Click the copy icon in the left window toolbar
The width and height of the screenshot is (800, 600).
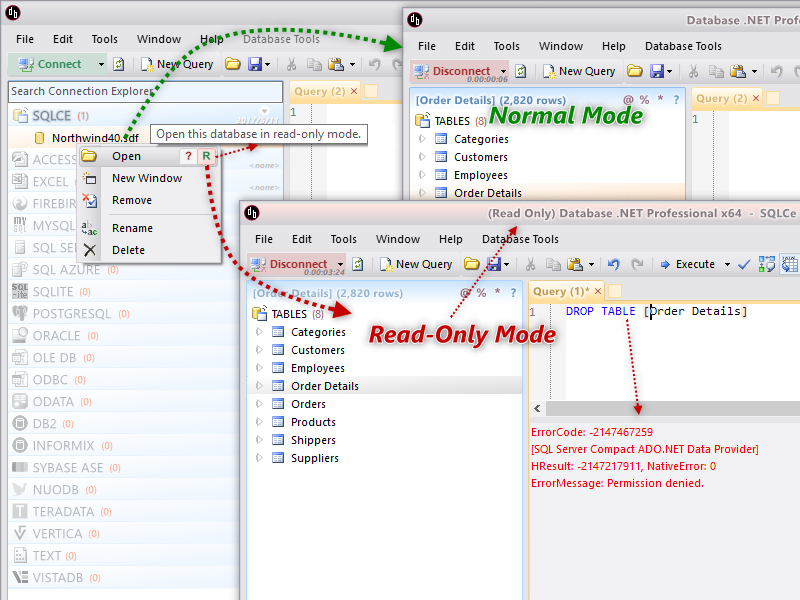tap(314, 64)
